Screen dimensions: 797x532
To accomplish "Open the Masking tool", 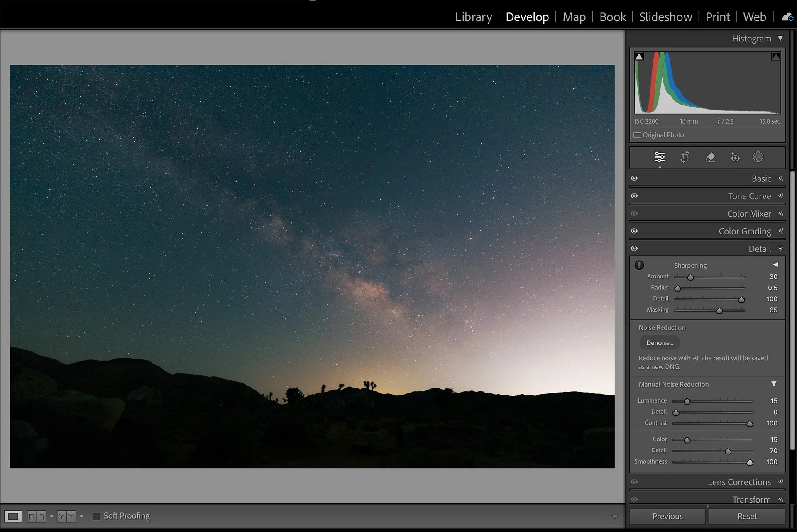I will 758,157.
